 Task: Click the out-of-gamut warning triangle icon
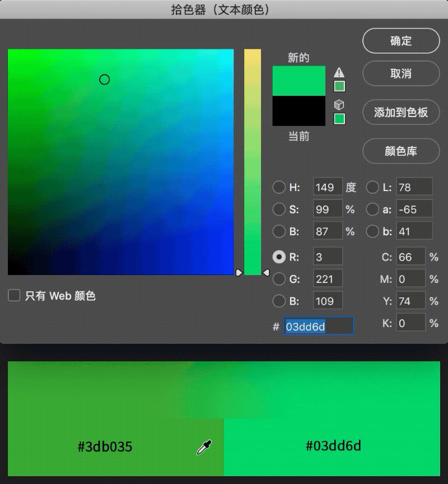click(x=339, y=73)
